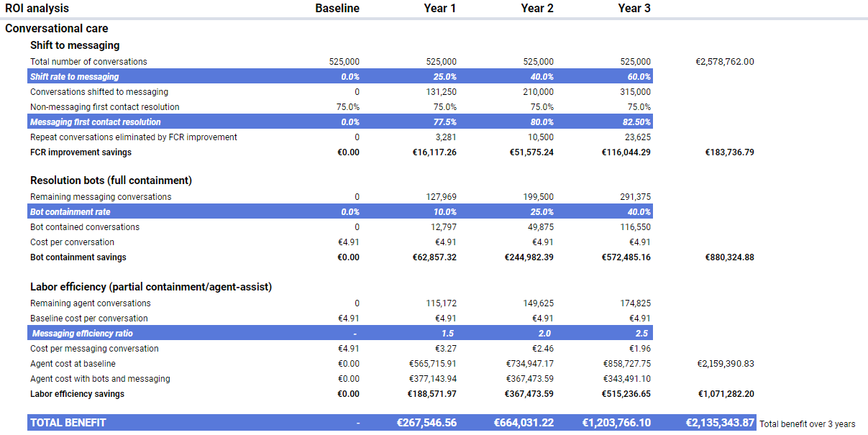Select the Year 3 messaging efficiency ratio 2.5
The image size is (868, 435).
[x=641, y=334]
